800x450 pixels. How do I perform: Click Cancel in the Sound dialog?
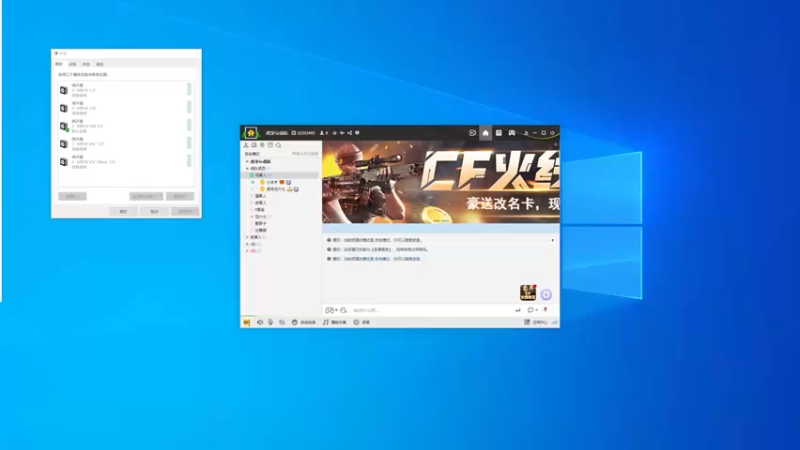[154, 211]
